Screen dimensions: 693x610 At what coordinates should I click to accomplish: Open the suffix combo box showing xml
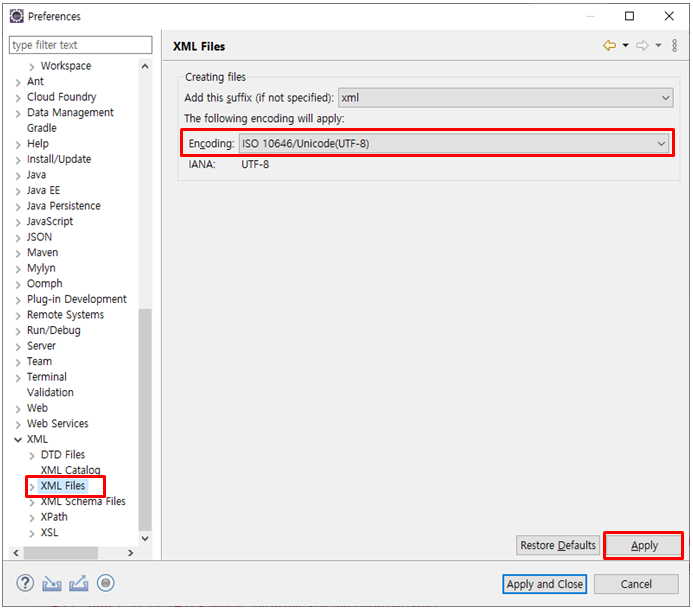506,98
